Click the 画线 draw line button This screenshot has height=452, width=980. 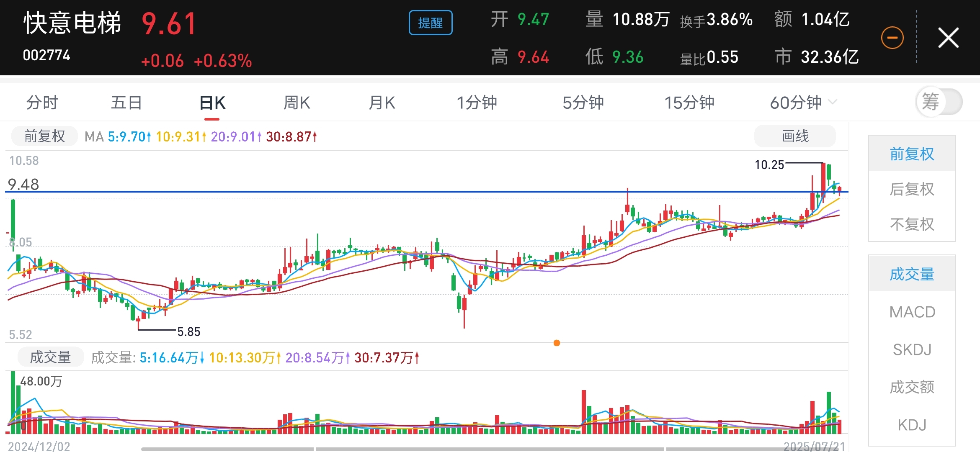[x=795, y=136]
